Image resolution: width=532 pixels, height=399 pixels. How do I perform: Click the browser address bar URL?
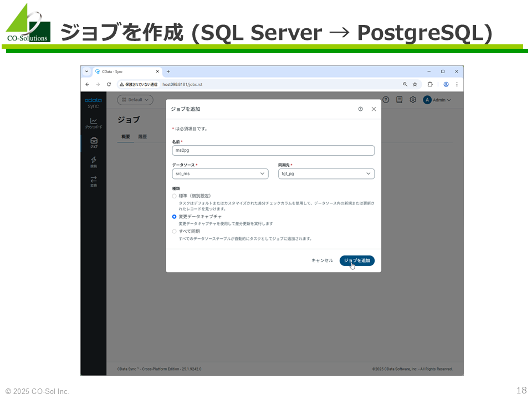[182, 84]
